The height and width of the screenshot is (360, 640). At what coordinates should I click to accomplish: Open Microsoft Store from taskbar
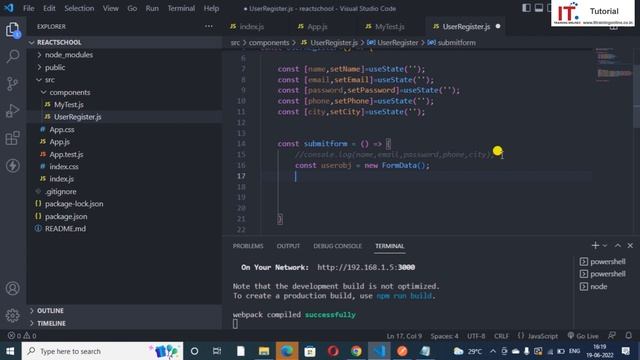(310, 351)
